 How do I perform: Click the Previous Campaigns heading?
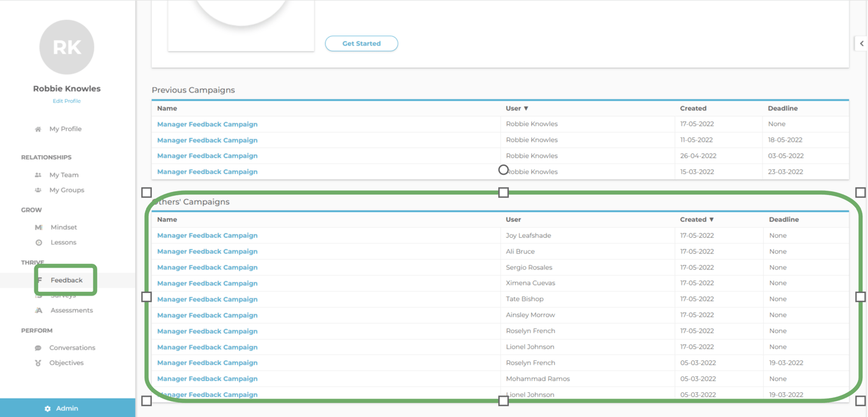[x=193, y=90]
